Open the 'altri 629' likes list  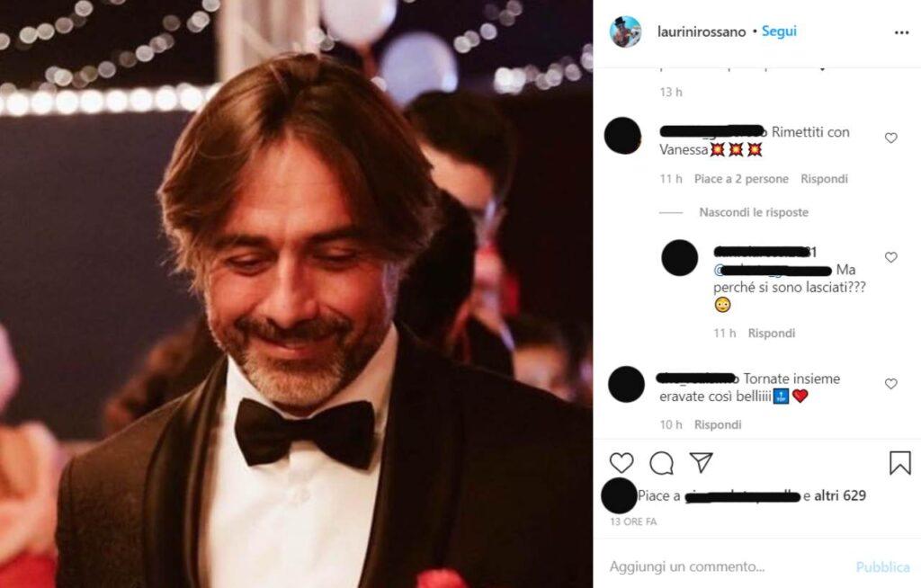[840, 495]
